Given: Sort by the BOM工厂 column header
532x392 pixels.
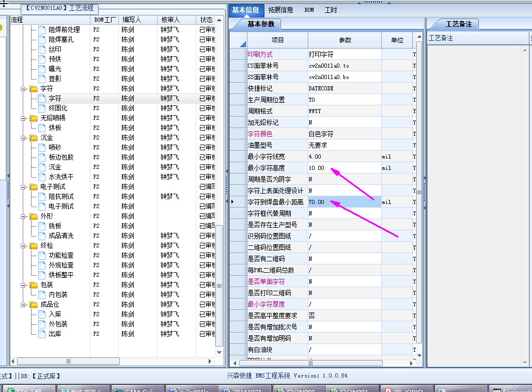Looking at the screenshot, I should pos(104,20).
